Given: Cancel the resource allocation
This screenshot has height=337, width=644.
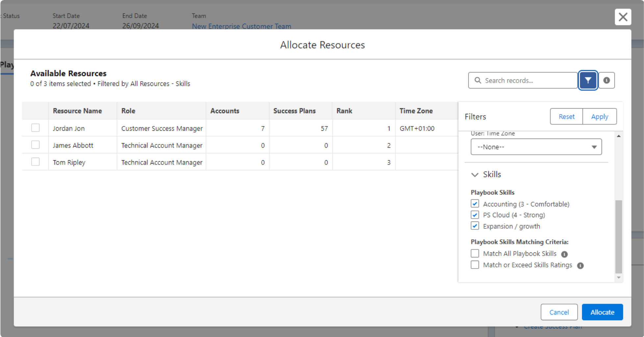Looking at the screenshot, I should coord(559,312).
